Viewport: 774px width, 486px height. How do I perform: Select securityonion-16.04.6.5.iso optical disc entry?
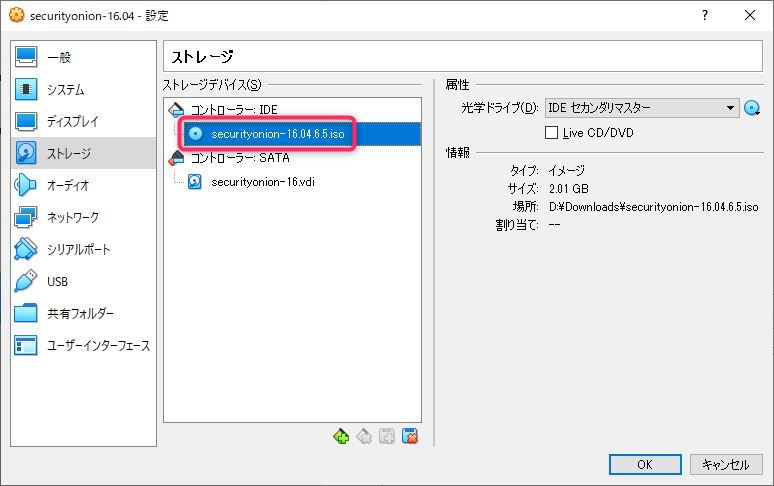(x=302, y=134)
